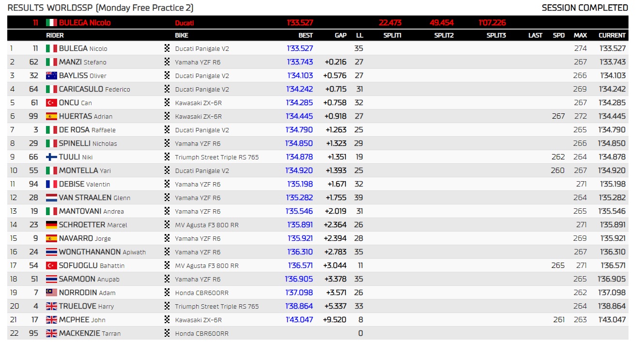The image size is (644, 344).
Task: Click the checkered flag in Mantovani Andrea's row
Action: click(167, 211)
